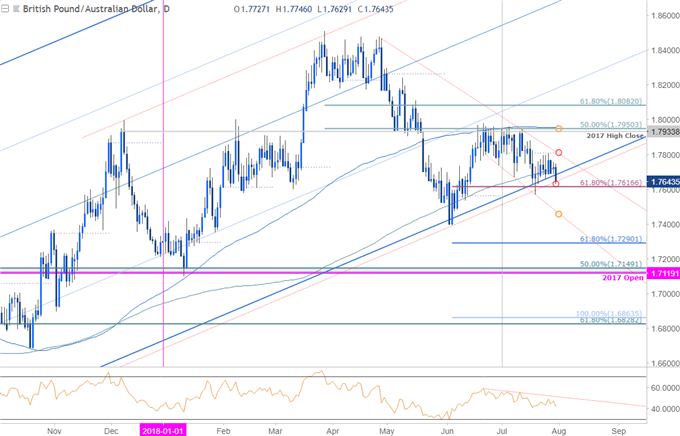Image resolution: width=680 pixels, height=436 pixels.
Task: Collapse the chart legend minus box
Action: tap(5, 9)
